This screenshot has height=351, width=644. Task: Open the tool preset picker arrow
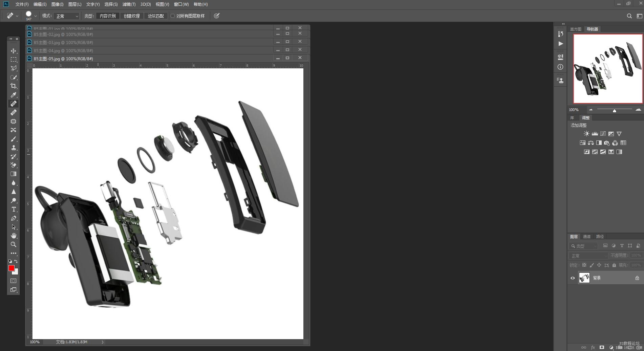pyautogui.click(x=17, y=16)
